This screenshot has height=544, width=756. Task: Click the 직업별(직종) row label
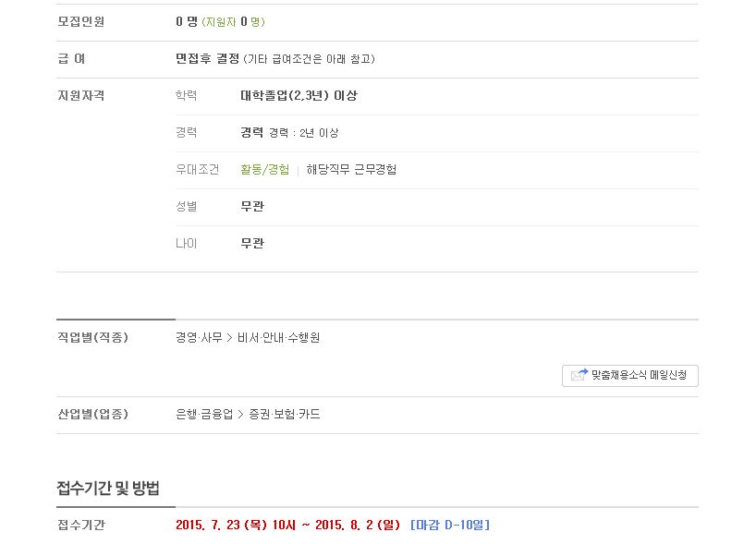(93, 337)
